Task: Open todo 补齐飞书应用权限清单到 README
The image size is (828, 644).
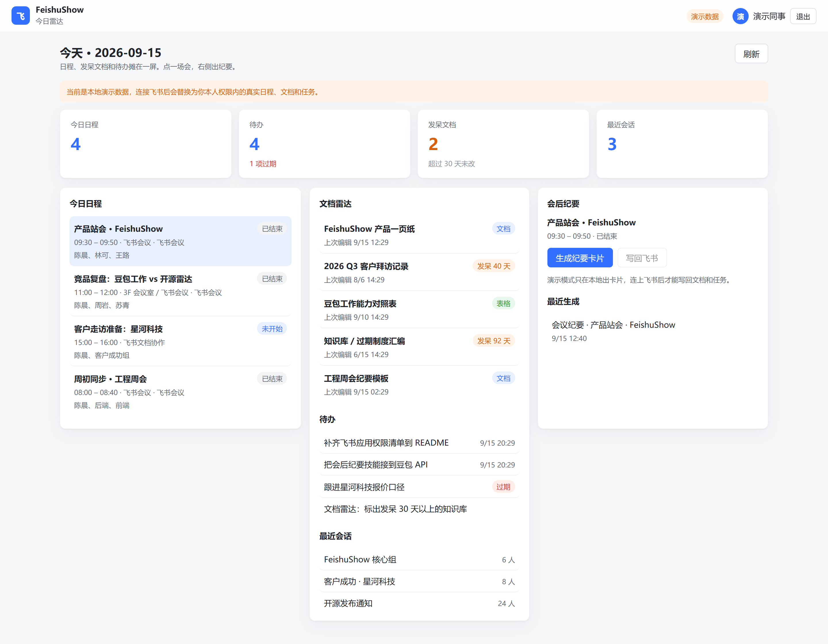Action: pos(419,443)
